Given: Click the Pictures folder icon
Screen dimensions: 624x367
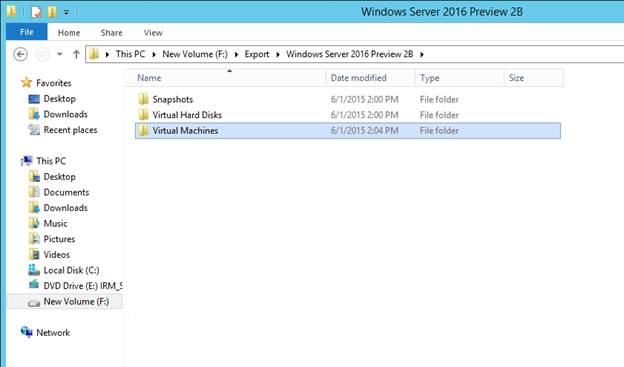Looking at the screenshot, I should pos(34,238).
